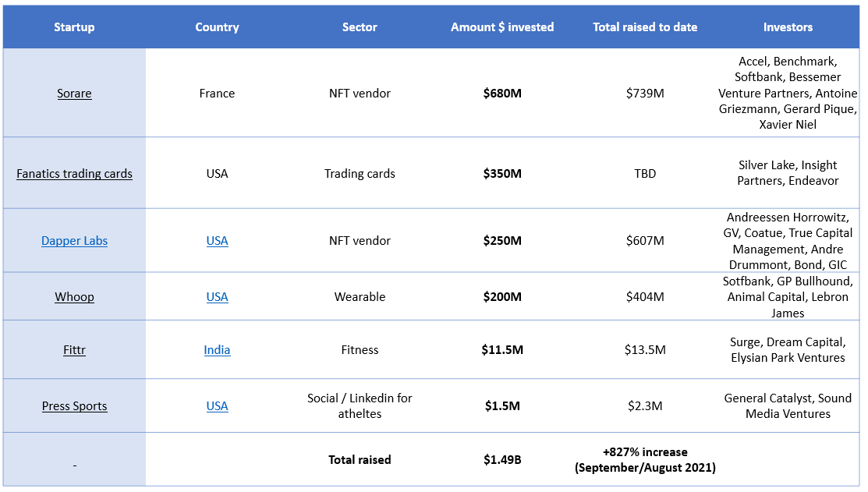Select the Country column header
Viewport: 868px width, 492px height.
click(217, 27)
